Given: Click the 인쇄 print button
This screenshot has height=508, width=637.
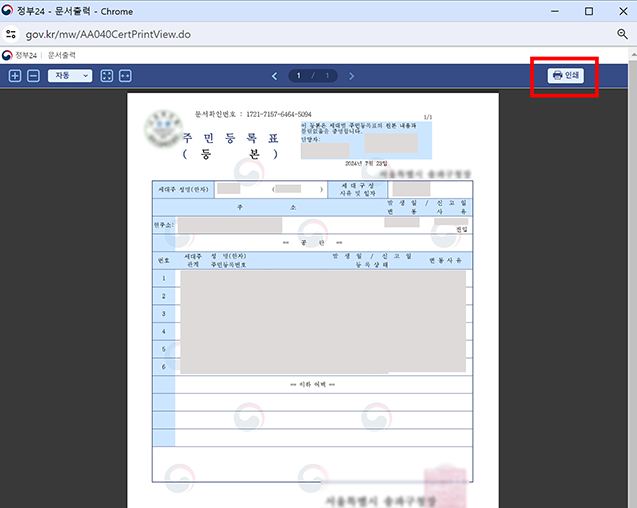Looking at the screenshot, I should [566, 75].
